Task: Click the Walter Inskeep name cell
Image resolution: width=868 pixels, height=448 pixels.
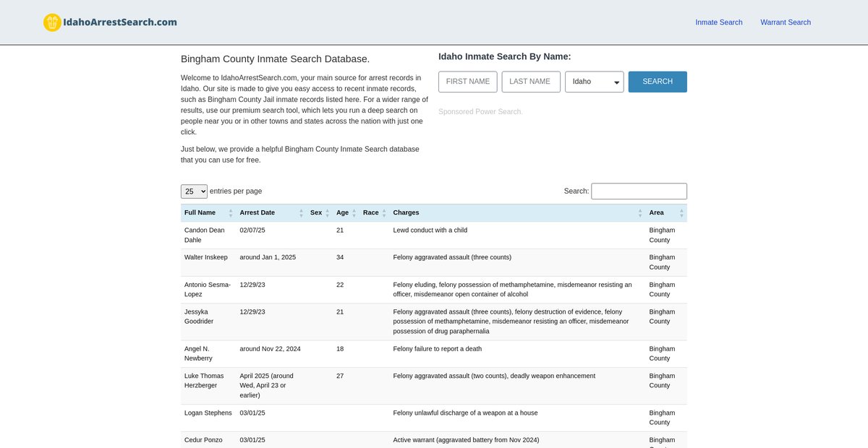Action: (x=205, y=257)
